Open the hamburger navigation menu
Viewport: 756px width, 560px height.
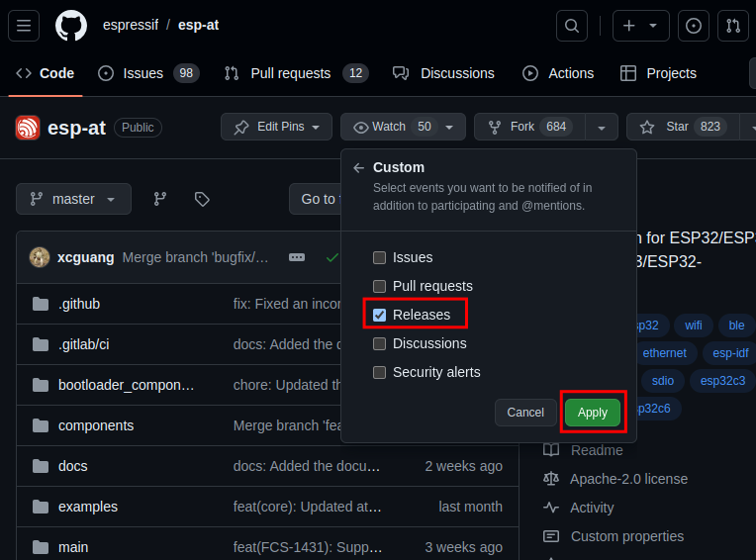click(24, 26)
